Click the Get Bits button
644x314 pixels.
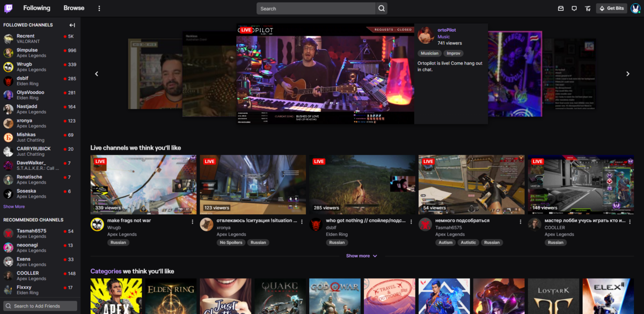611,8
